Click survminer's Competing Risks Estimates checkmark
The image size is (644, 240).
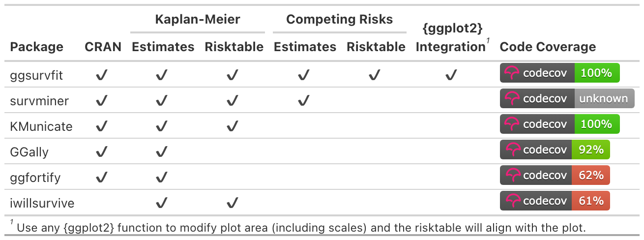304,101
